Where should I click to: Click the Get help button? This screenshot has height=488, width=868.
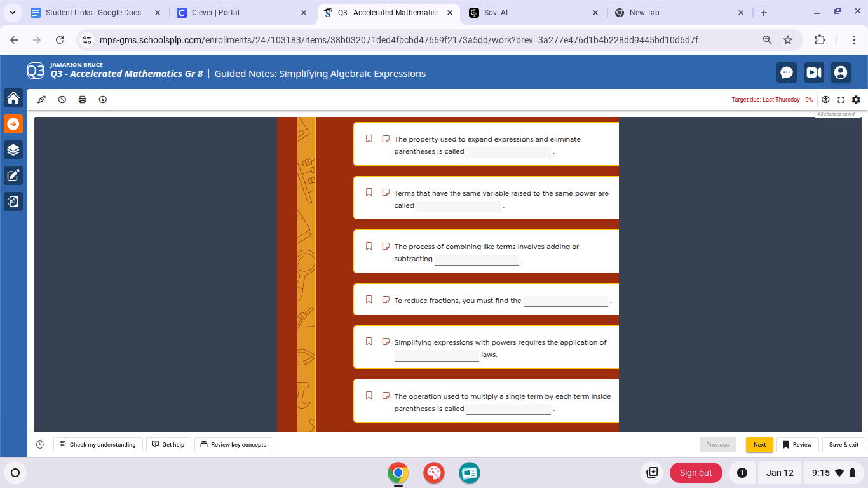pos(168,445)
